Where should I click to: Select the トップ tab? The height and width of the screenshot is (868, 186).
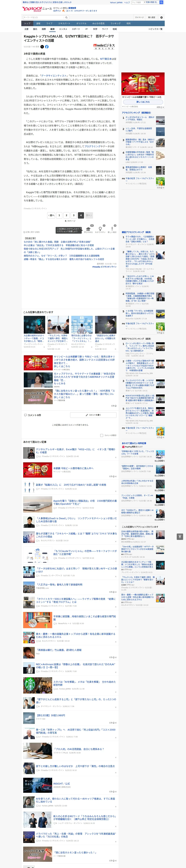(x=27, y=24)
